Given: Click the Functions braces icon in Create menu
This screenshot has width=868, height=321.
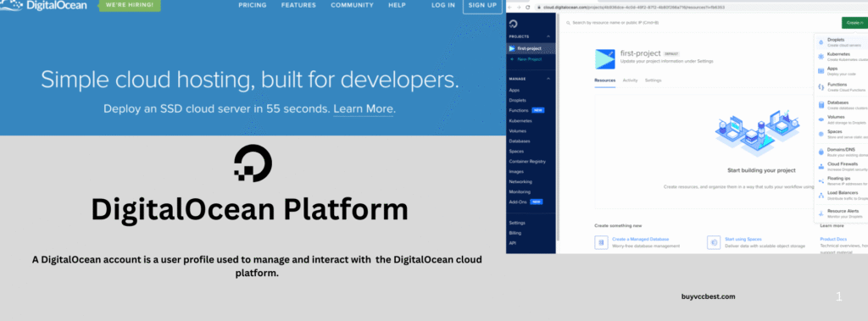Looking at the screenshot, I should [x=821, y=87].
